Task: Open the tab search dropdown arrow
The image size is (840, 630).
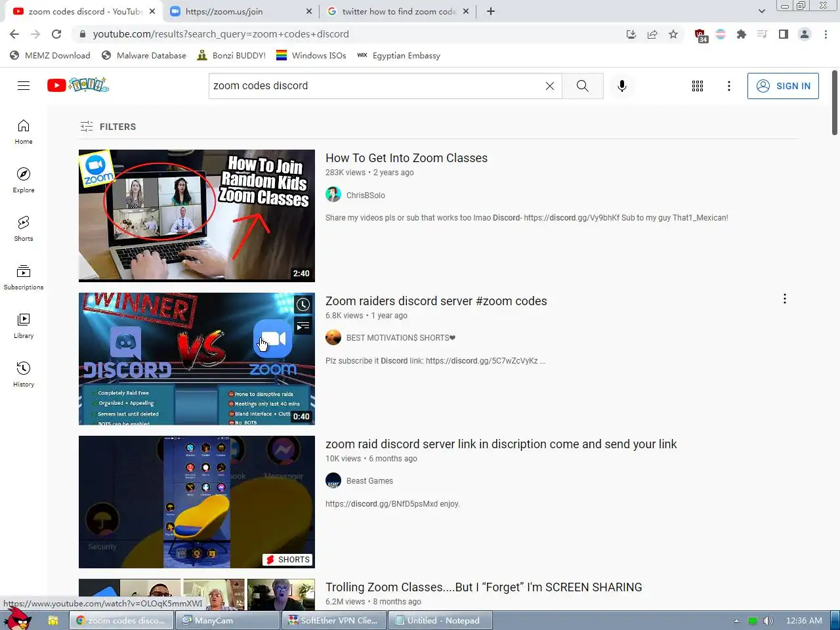Action: [x=761, y=11]
